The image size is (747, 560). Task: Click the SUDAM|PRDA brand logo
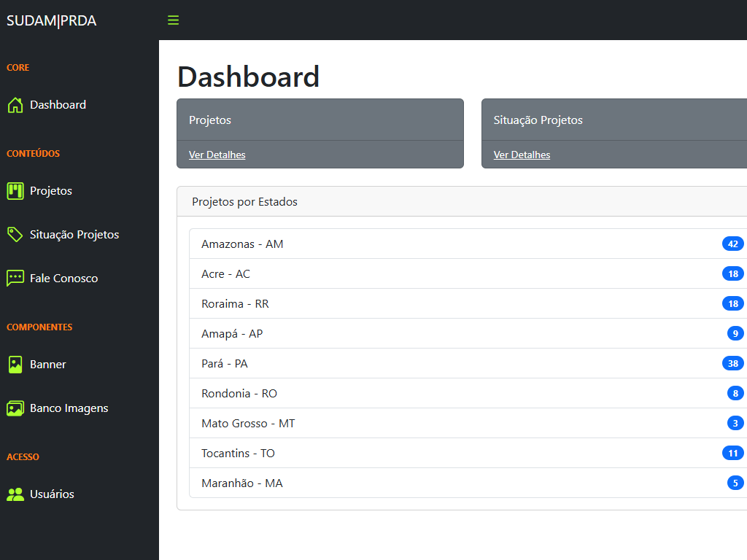[52, 20]
